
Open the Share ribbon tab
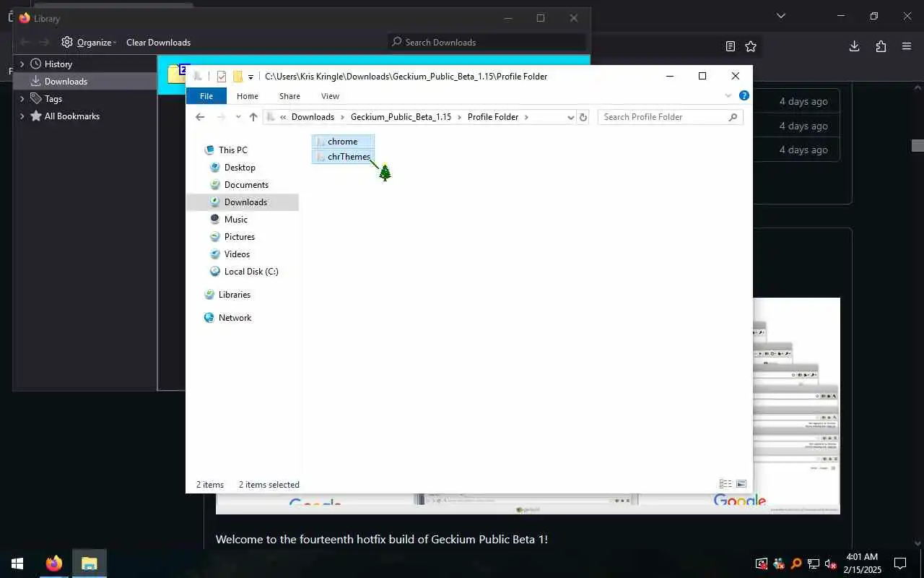289,96
